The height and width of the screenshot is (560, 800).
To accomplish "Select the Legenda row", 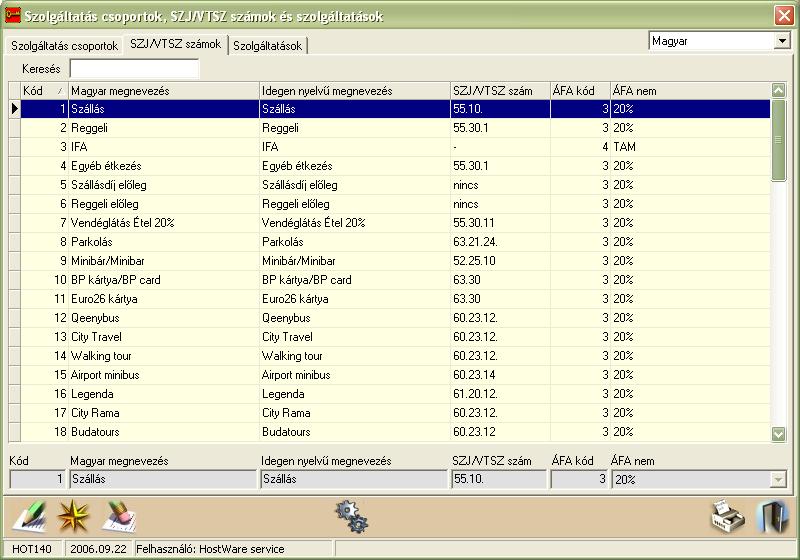I will (x=395, y=394).
